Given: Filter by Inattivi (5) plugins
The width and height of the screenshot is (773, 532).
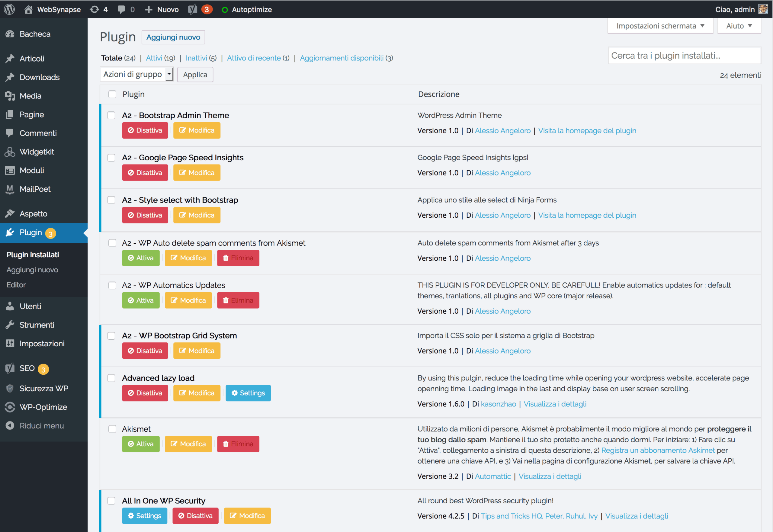Looking at the screenshot, I should [x=201, y=58].
